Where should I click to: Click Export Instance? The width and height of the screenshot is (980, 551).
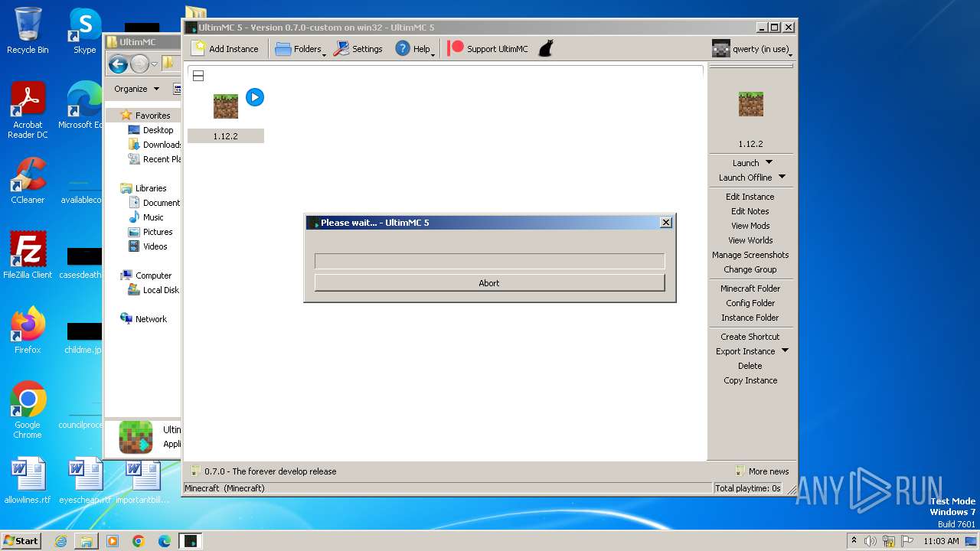coord(745,351)
